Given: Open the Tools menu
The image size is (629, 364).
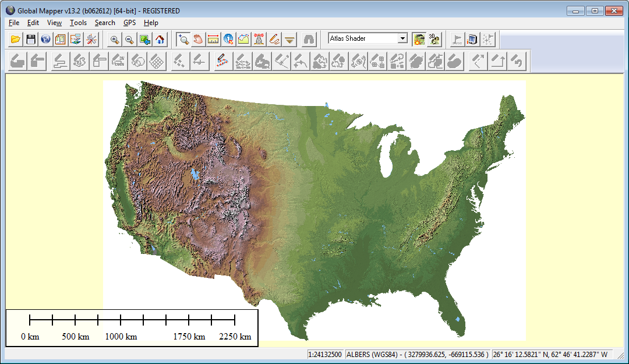Looking at the screenshot, I should point(78,23).
